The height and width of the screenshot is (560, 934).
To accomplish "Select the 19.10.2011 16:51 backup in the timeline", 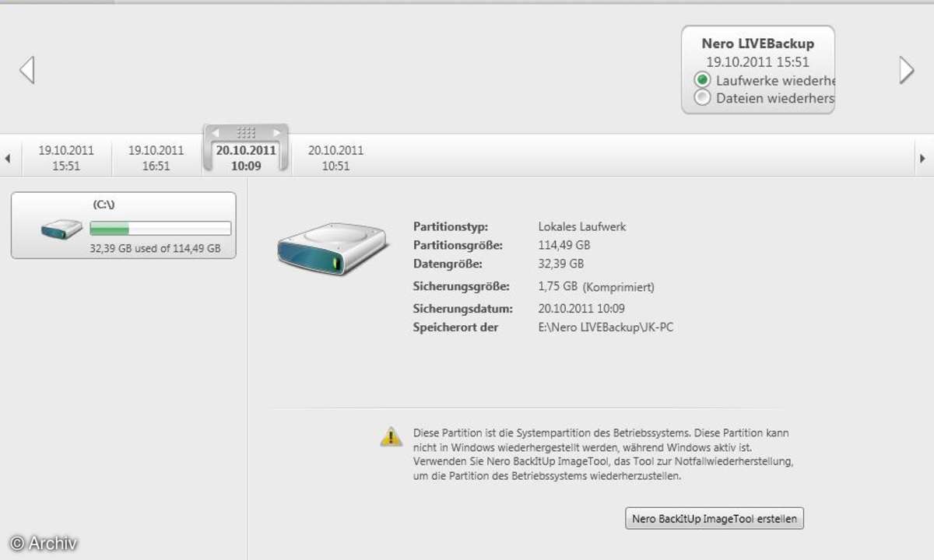I will (x=156, y=158).
